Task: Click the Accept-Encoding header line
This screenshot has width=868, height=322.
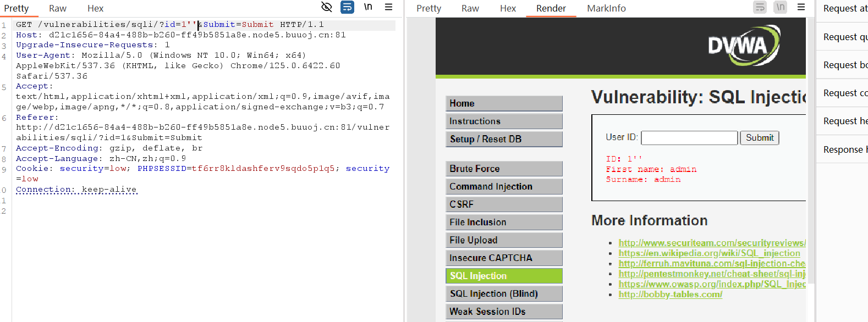Action: click(x=109, y=148)
